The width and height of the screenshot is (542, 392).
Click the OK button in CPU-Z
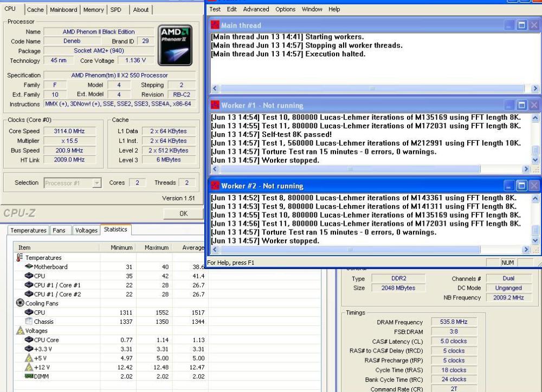click(184, 214)
